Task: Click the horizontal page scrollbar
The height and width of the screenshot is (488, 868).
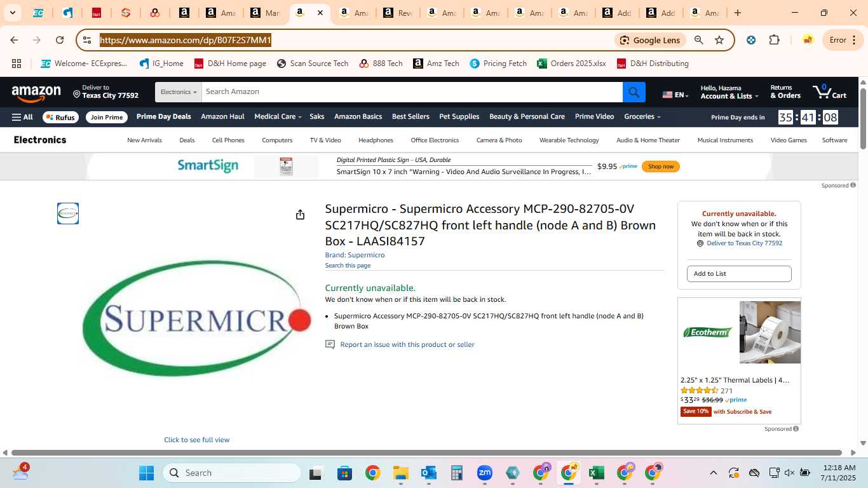Action: pos(426,452)
